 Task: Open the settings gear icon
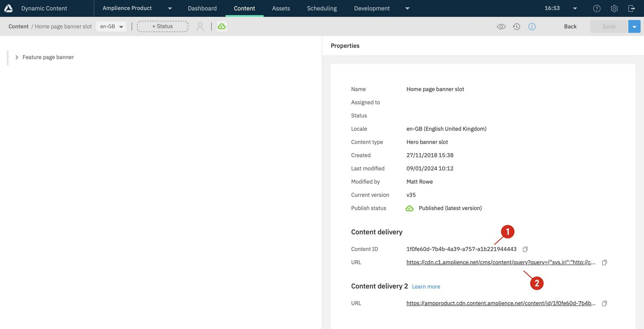[614, 9]
